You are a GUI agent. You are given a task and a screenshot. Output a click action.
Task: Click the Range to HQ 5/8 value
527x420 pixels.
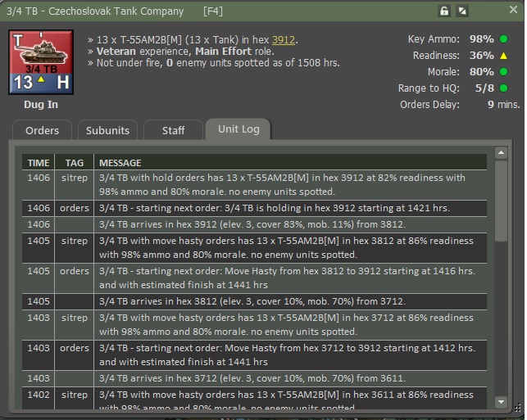click(x=484, y=88)
